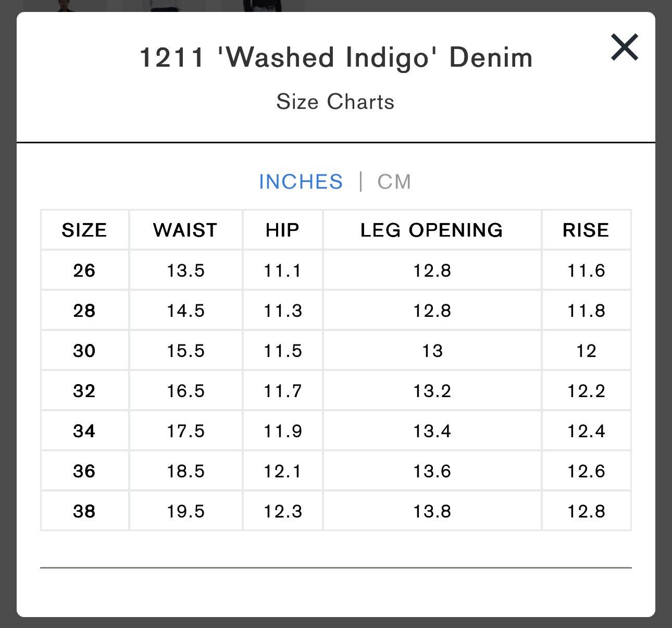Click the dimmed background outside the modal
Viewport: 672px width, 628px height.
tap(7, 313)
